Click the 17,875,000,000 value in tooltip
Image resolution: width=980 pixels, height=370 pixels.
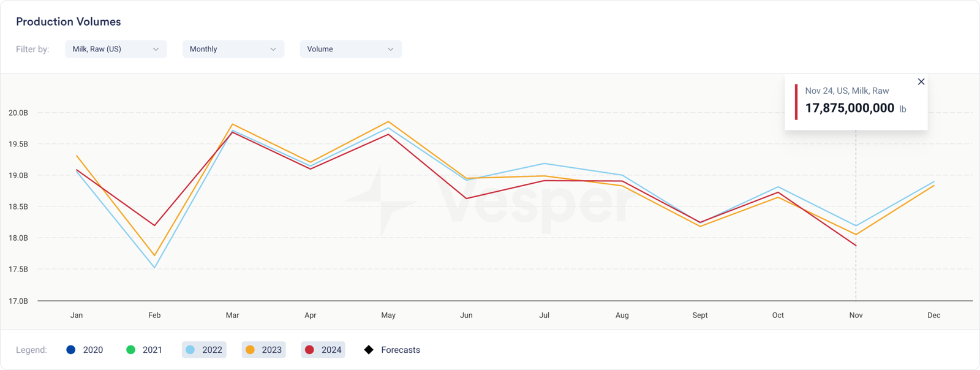850,108
